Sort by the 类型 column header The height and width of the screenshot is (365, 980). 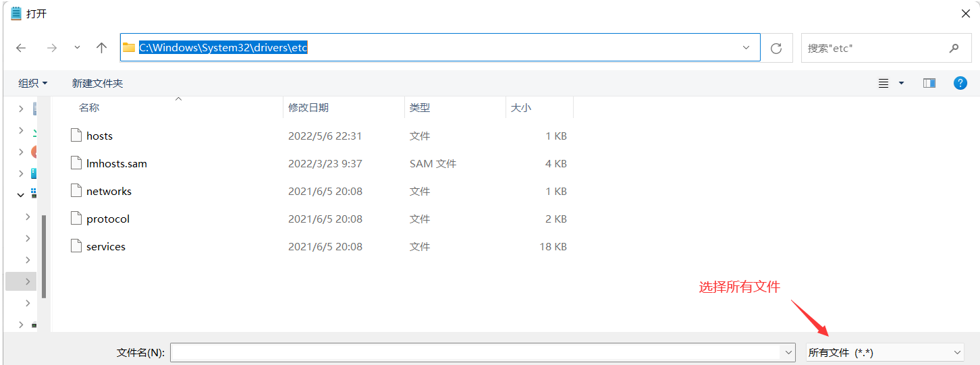point(420,108)
